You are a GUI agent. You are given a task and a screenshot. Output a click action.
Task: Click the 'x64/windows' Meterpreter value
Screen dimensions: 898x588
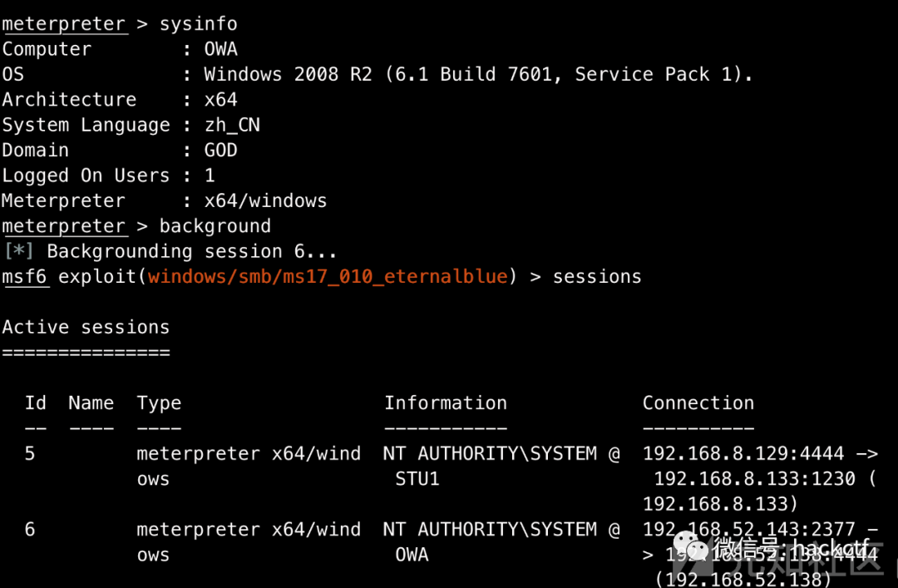coord(266,200)
